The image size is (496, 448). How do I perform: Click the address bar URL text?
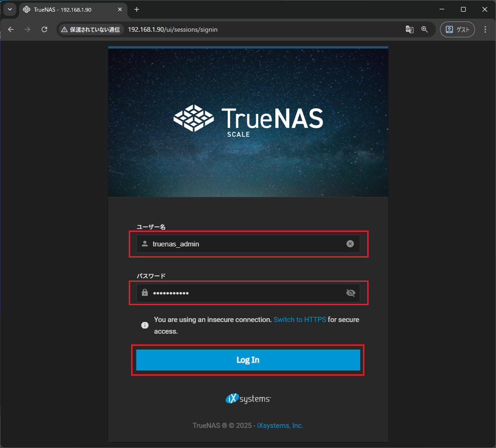[x=172, y=29]
